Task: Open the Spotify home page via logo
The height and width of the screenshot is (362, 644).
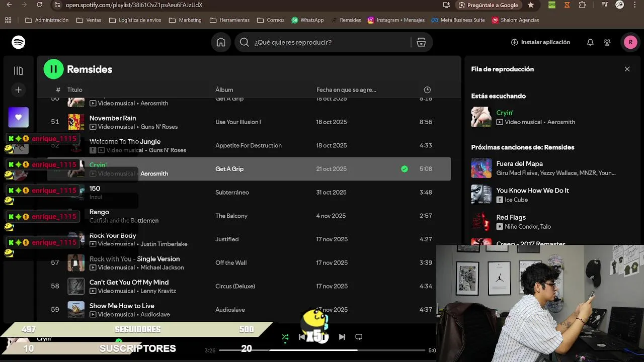Action: (x=19, y=42)
